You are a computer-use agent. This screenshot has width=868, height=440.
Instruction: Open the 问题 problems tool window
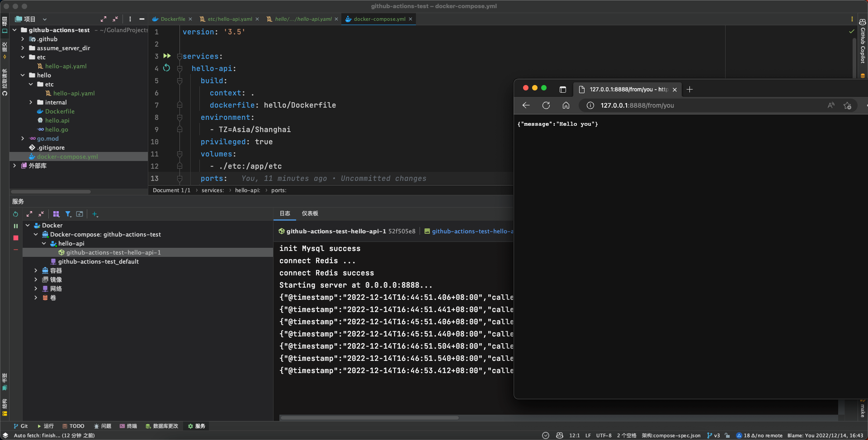103,426
